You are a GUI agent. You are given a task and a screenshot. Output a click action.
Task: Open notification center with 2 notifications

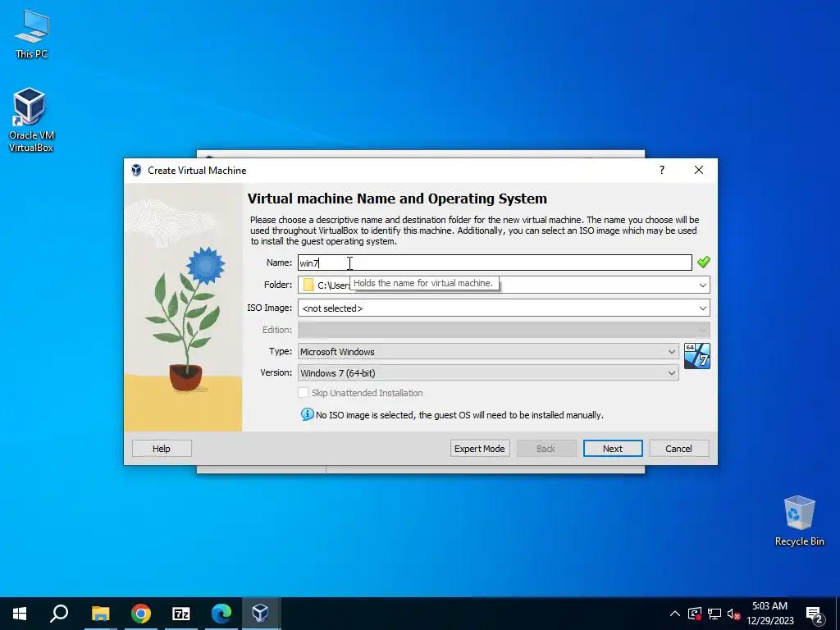pyautogui.click(x=815, y=614)
